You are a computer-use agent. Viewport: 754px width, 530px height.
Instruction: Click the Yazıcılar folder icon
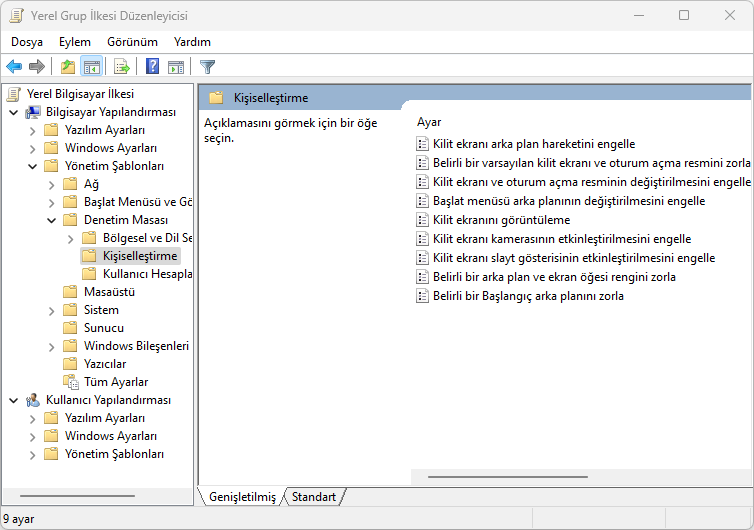[x=70, y=364]
